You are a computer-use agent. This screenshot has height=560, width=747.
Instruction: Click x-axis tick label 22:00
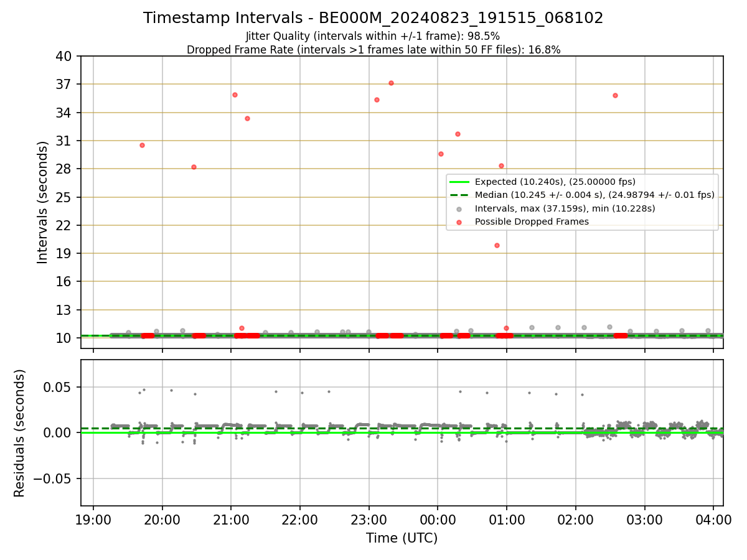[x=300, y=519]
